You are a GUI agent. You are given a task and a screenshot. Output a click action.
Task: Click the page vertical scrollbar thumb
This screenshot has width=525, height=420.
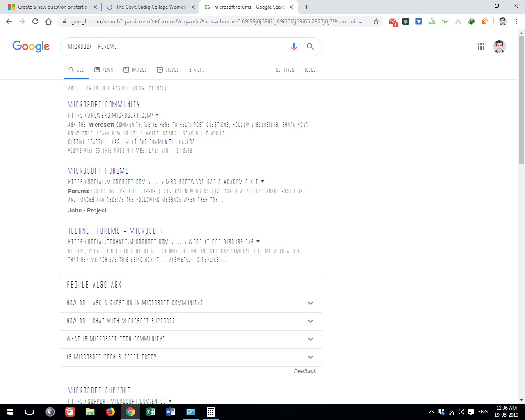521,100
